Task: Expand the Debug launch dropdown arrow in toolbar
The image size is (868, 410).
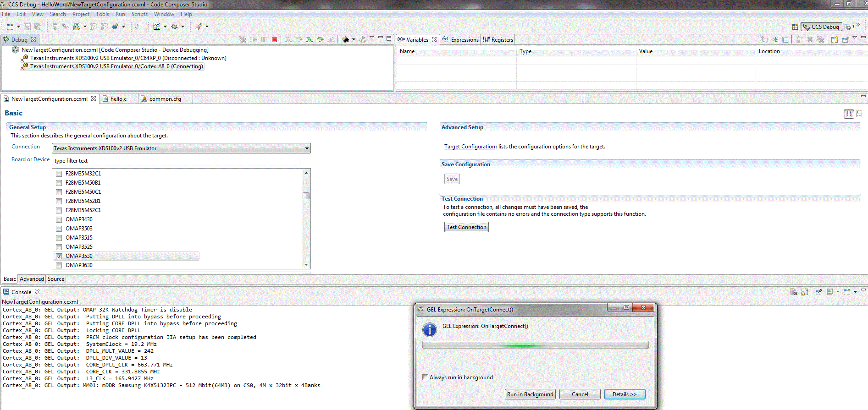Action: [182, 27]
